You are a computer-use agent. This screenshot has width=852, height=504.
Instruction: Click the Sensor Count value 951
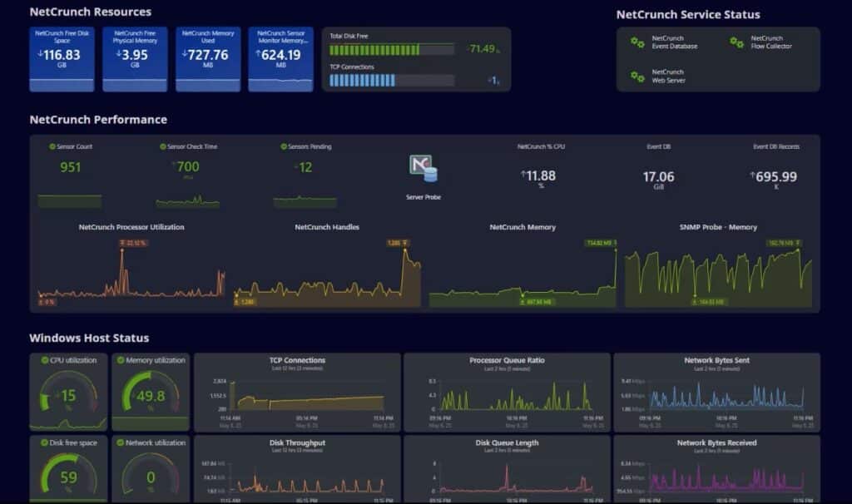71,167
